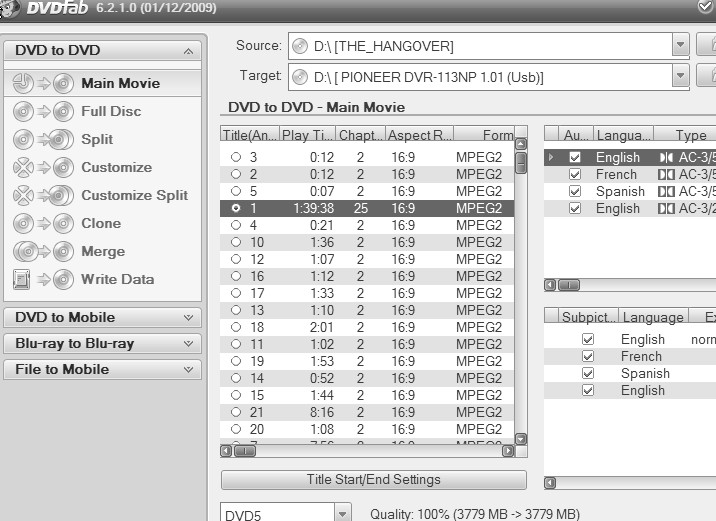Click title list horizontal scroll right arrow

(508, 451)
